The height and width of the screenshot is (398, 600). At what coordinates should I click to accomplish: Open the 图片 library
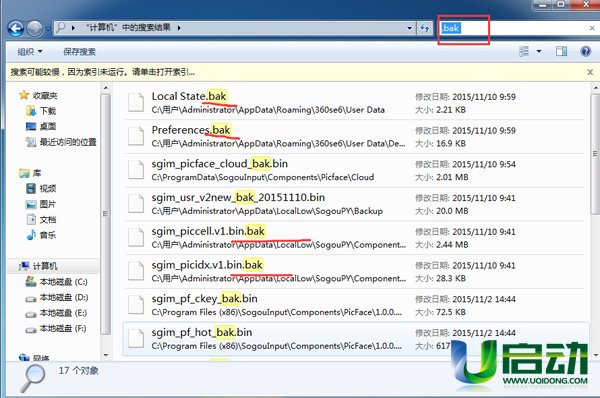click(x=41, y=204)
